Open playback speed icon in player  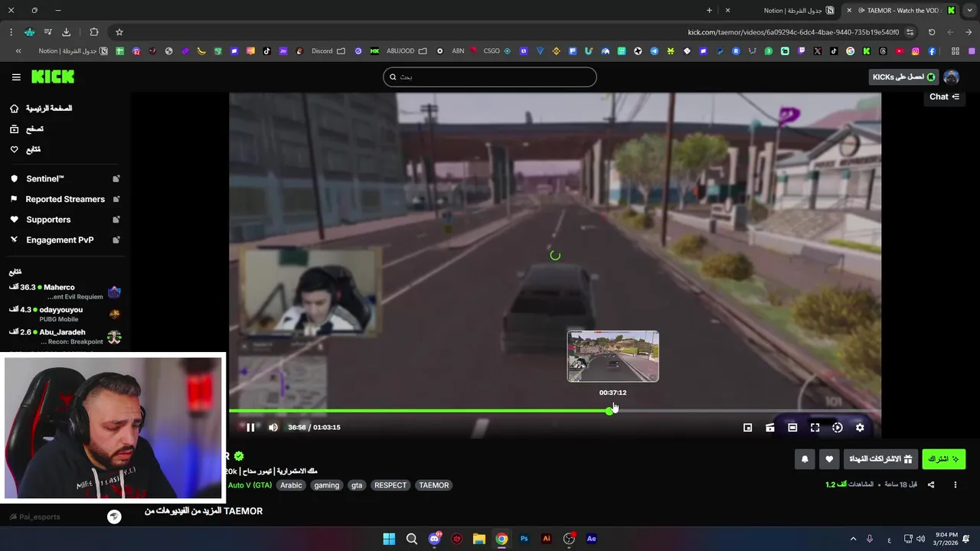pyautogui.click(x=838, y=428)
